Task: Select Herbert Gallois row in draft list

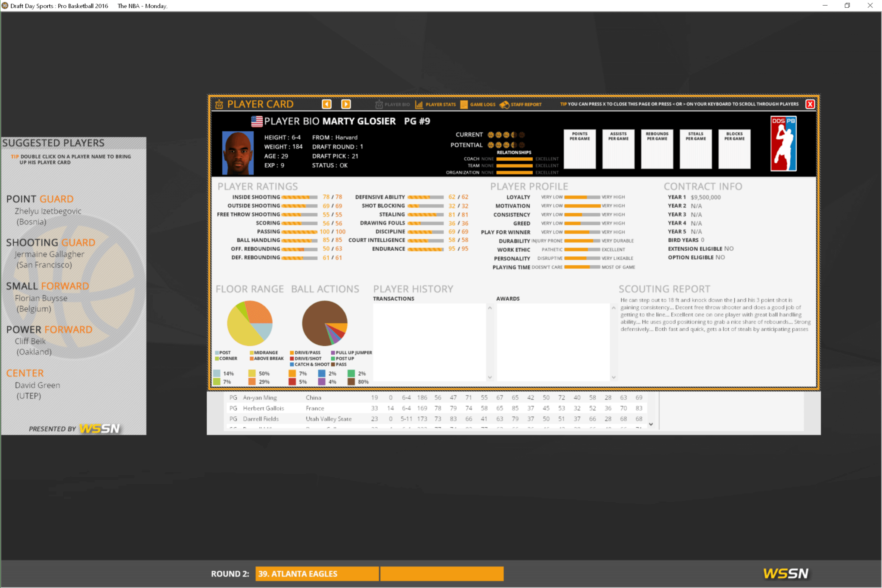Action: (436, 408)
